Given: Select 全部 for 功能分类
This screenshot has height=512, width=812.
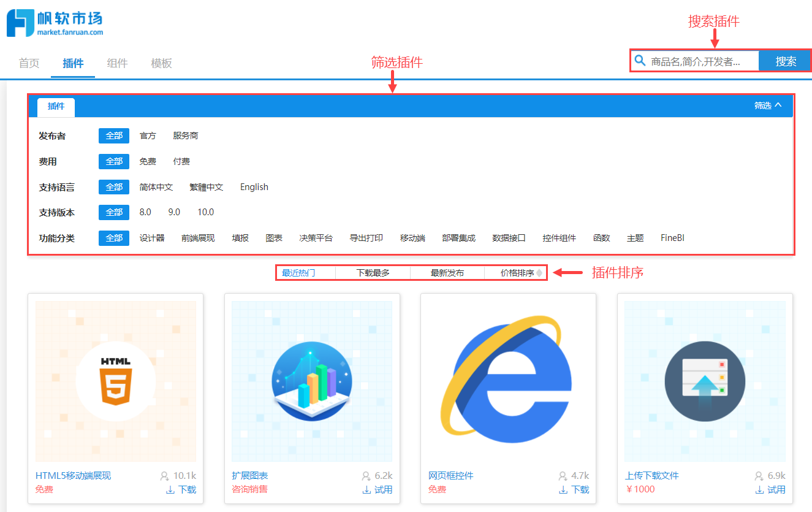Looking at the screenshot, I should point(114,238).
